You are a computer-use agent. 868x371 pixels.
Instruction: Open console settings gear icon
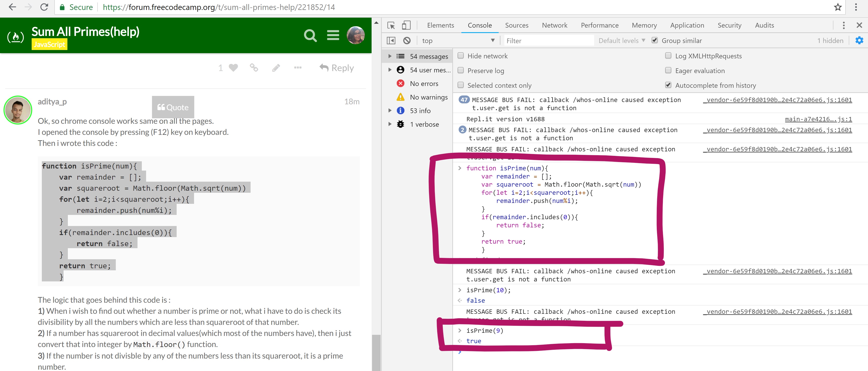(859, 40)
